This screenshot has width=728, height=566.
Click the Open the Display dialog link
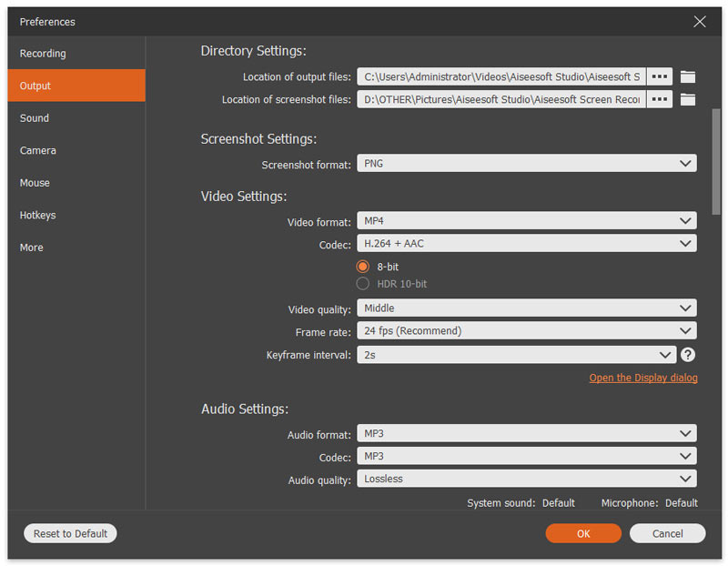click(642, 378)
